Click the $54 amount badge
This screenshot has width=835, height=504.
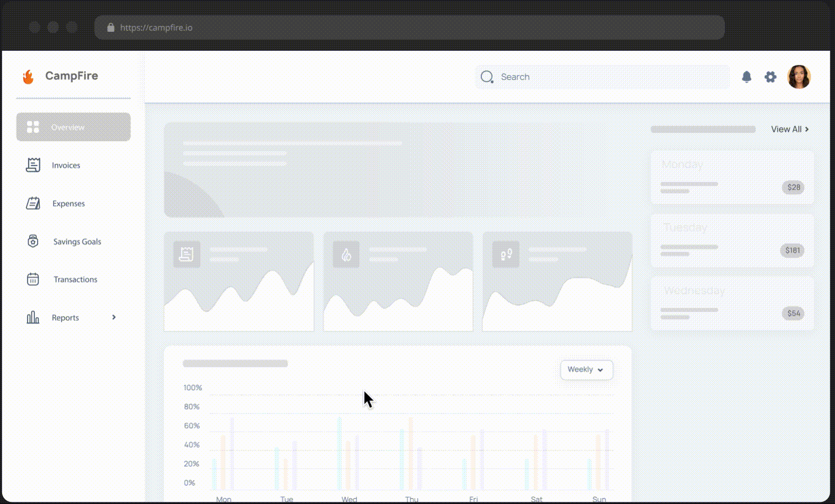click(x=793, y=313)
